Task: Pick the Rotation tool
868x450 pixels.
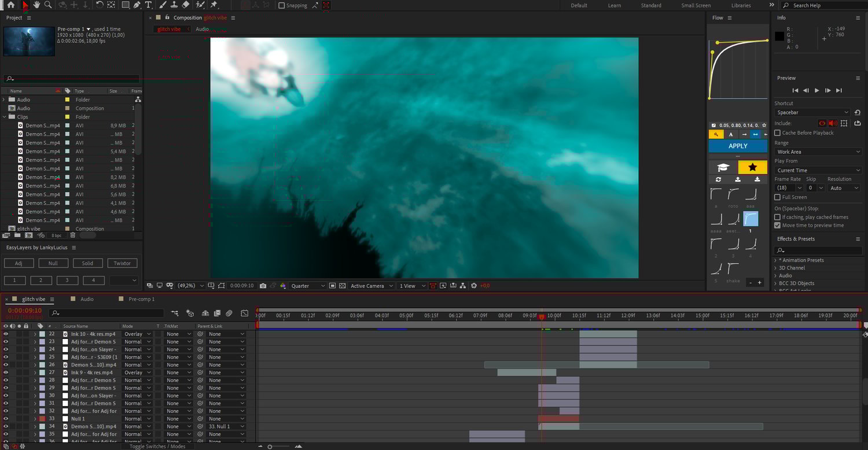Action: (100, 5)
